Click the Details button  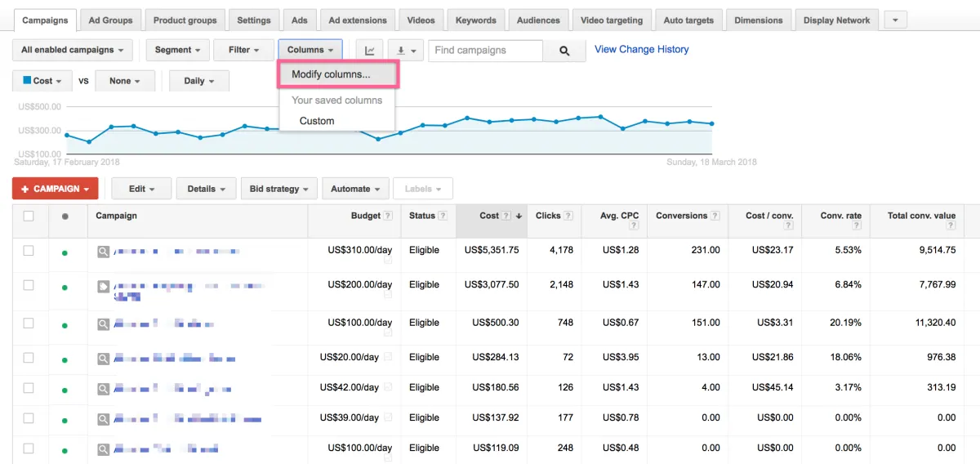coord(207,189)
